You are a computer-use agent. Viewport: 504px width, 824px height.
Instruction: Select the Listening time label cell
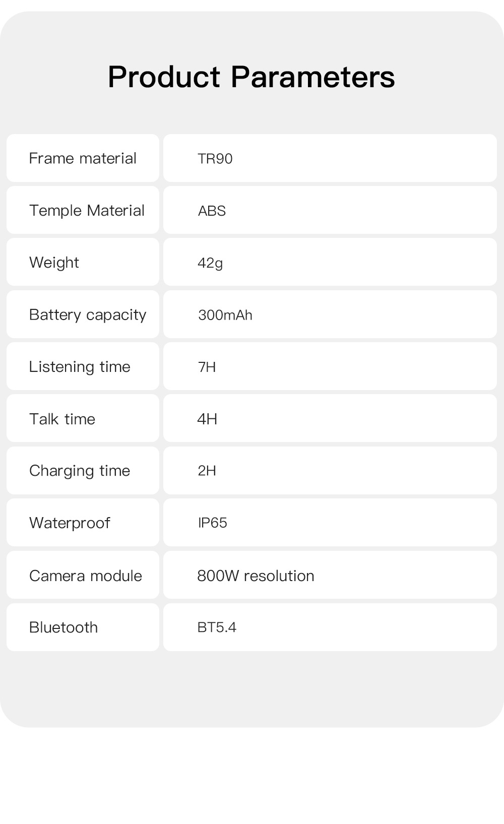tap(83, 366)
